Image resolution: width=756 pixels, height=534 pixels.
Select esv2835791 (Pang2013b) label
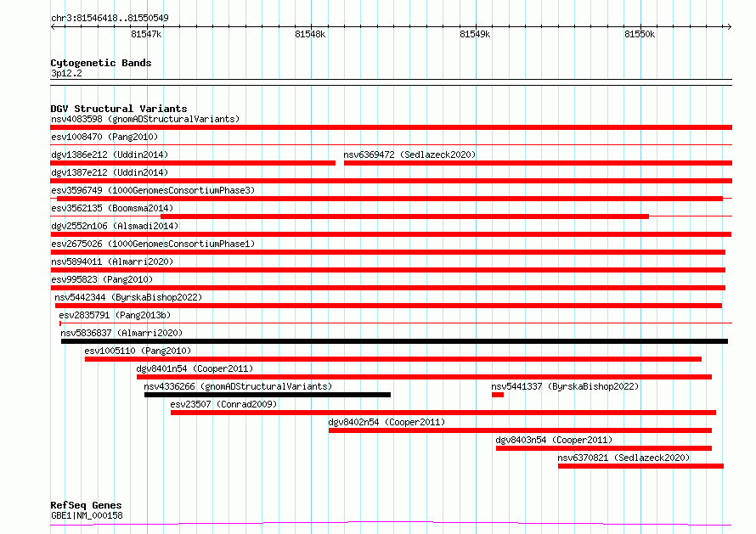(115, 315)
